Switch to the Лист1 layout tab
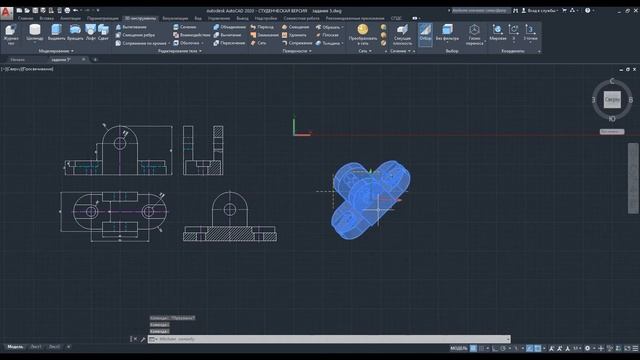The image size is (640, 360). [x=36, y=347]
